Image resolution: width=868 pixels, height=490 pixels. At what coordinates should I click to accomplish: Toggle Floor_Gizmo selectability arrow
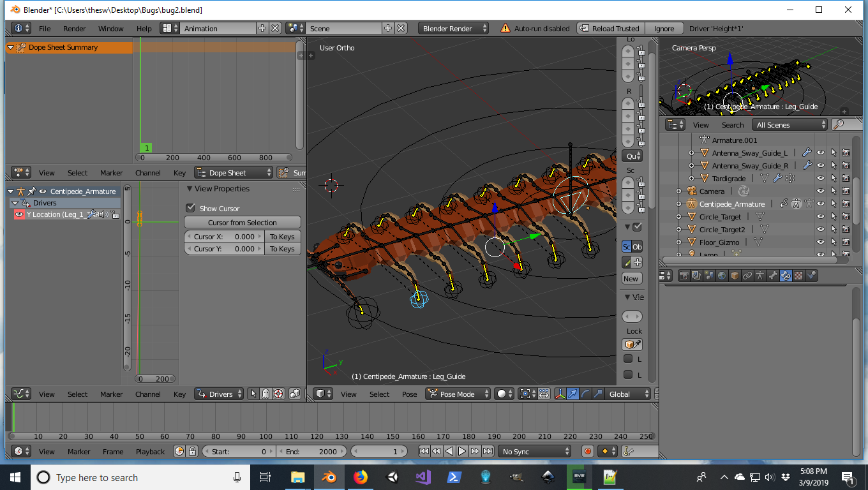coord(834,242)
